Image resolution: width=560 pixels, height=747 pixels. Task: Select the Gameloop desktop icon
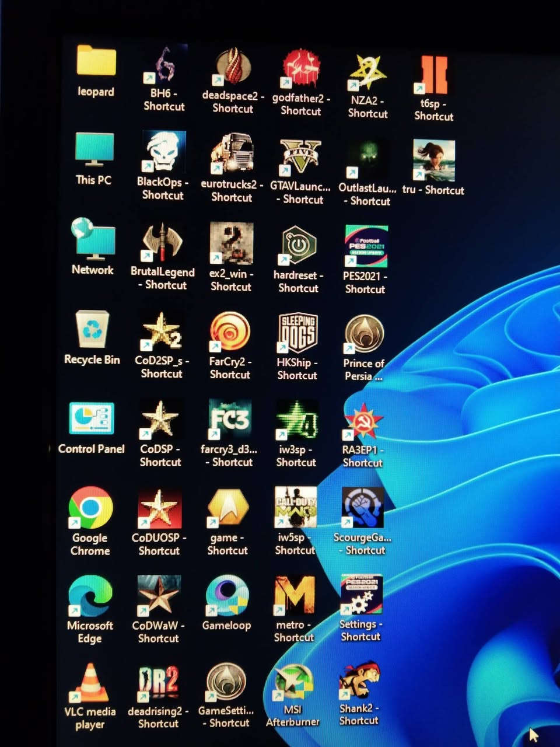pos(227,596)
